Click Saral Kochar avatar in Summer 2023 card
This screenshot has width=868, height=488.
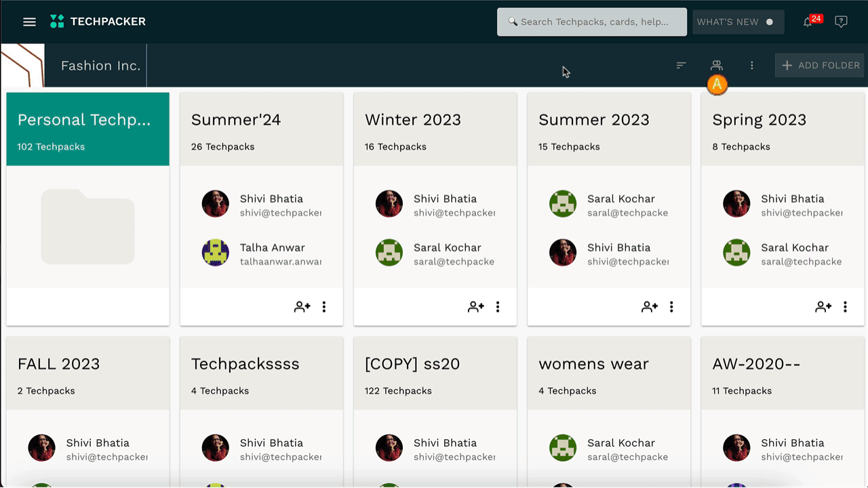tap(563, 203)
